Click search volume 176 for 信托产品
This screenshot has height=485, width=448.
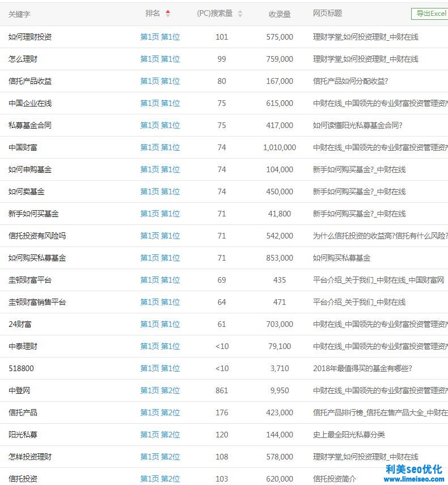222,412
